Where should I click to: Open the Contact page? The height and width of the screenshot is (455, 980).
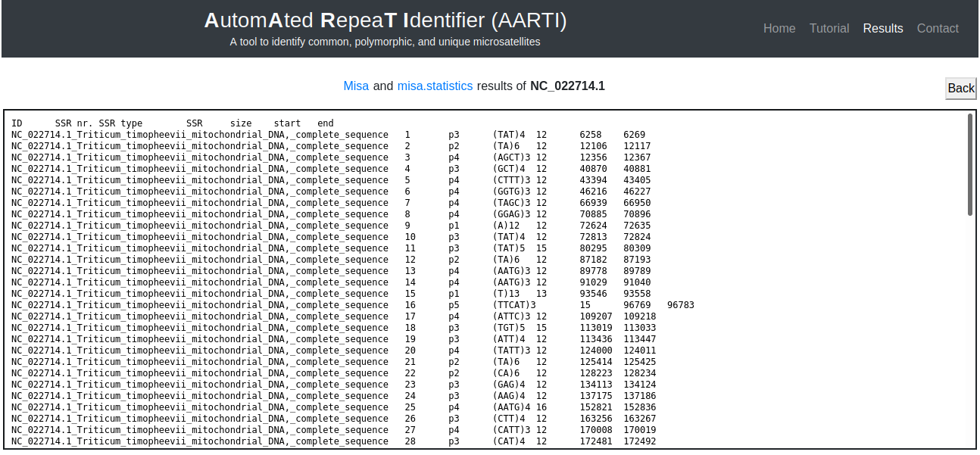[937, 29]
